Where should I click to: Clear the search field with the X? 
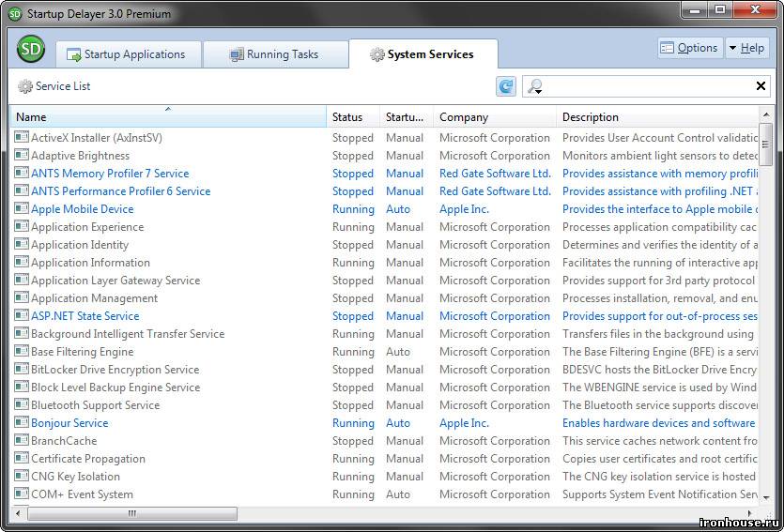coord(761,86)
